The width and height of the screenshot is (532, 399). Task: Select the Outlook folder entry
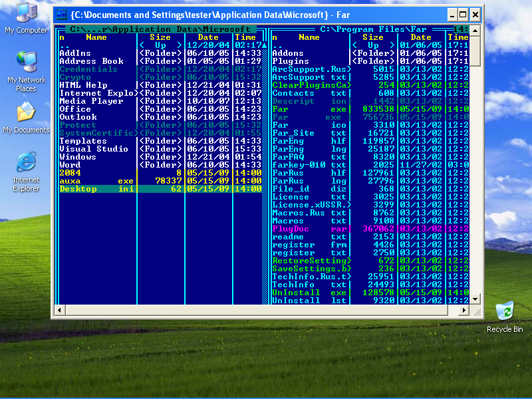tap(160, 117)
